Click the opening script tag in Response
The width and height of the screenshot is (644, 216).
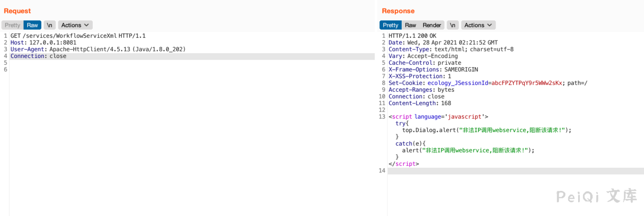[438, 117]
